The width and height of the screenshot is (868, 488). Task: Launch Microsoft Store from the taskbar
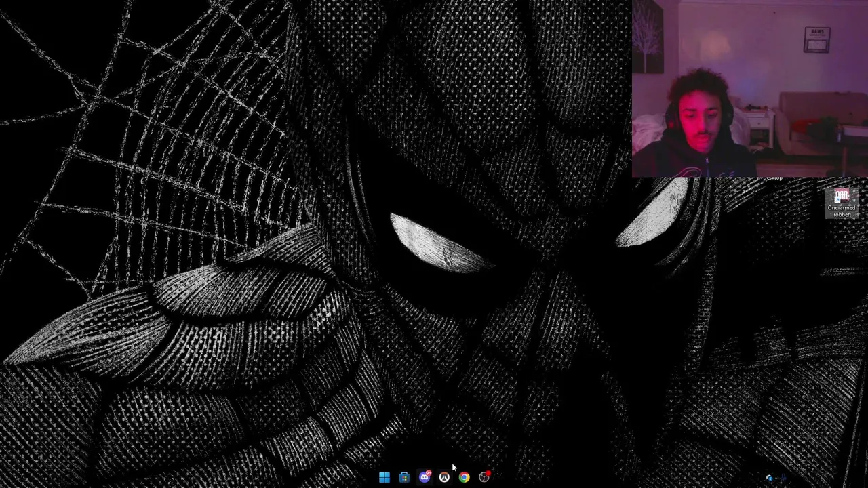click(404, 478)
